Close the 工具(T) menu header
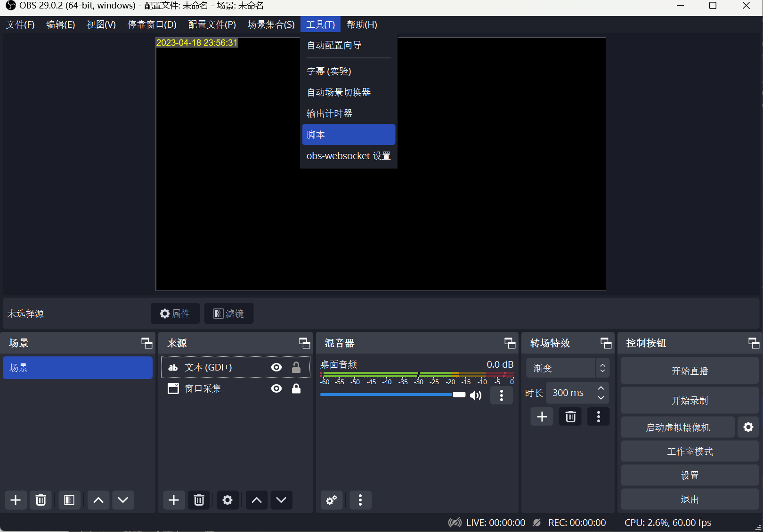 (x=320, y=24)
